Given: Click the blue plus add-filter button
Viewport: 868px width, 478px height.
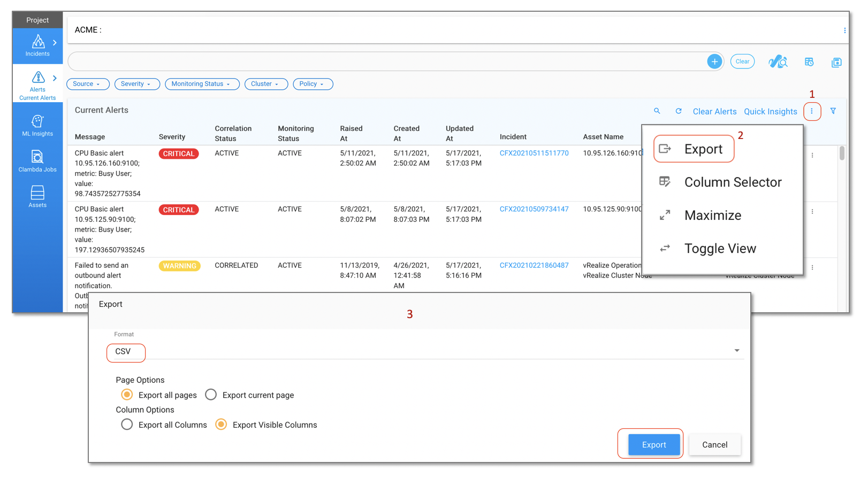Looking at the screenshot, I should (x=714, y=61).
